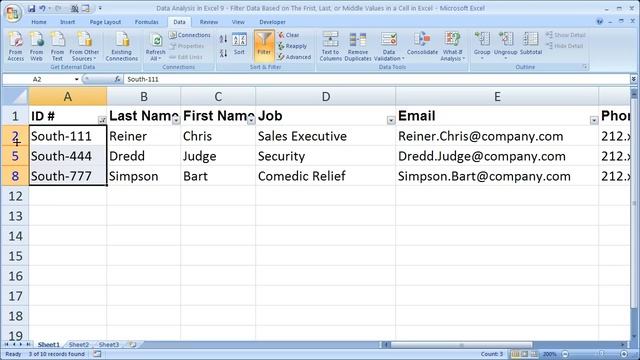Open the Insert ribbon tab
Image resolution: width=640 pixels, height=360 pixels.
(67, 22)
